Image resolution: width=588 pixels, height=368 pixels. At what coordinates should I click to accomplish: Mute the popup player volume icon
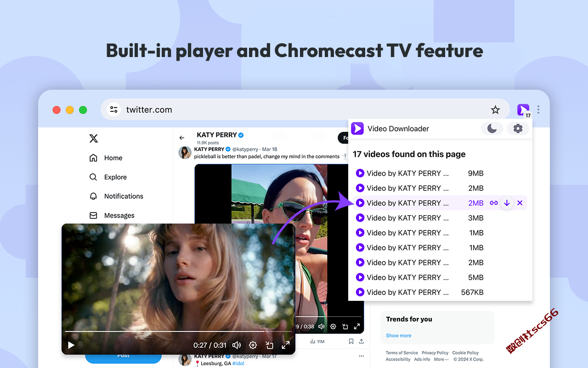pos(237,345)
